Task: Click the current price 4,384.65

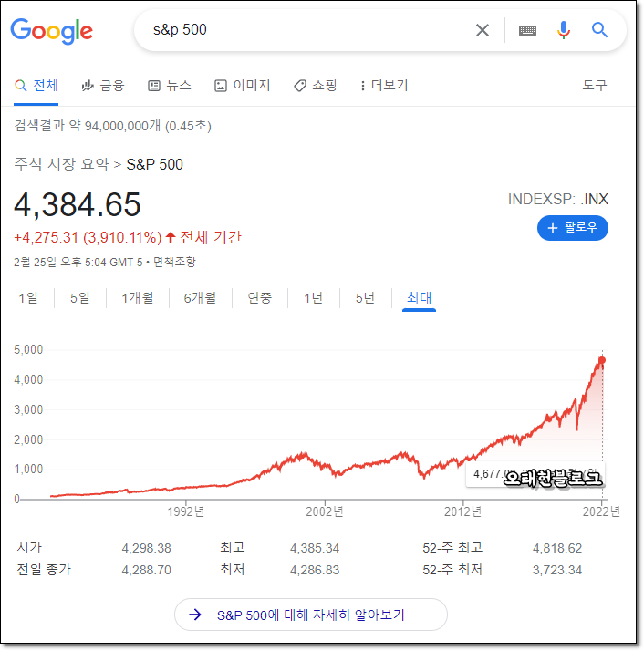Action: (x=78, y=204)
